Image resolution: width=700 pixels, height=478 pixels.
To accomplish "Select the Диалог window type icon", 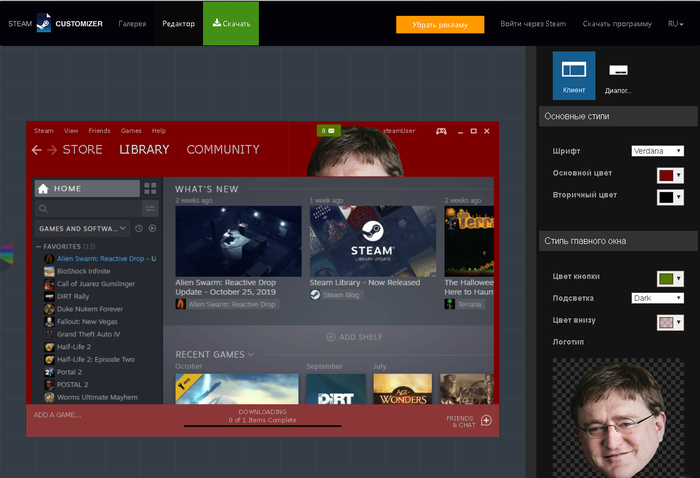I will (x=618, y=76).
